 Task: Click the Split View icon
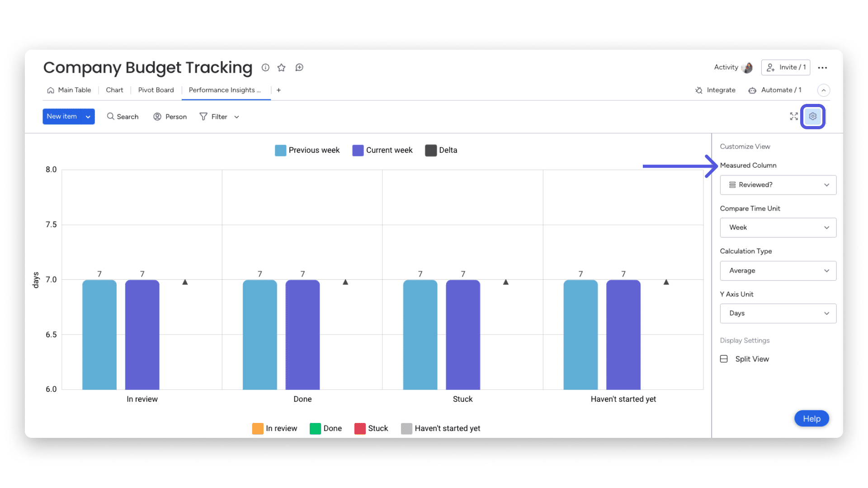724,359
